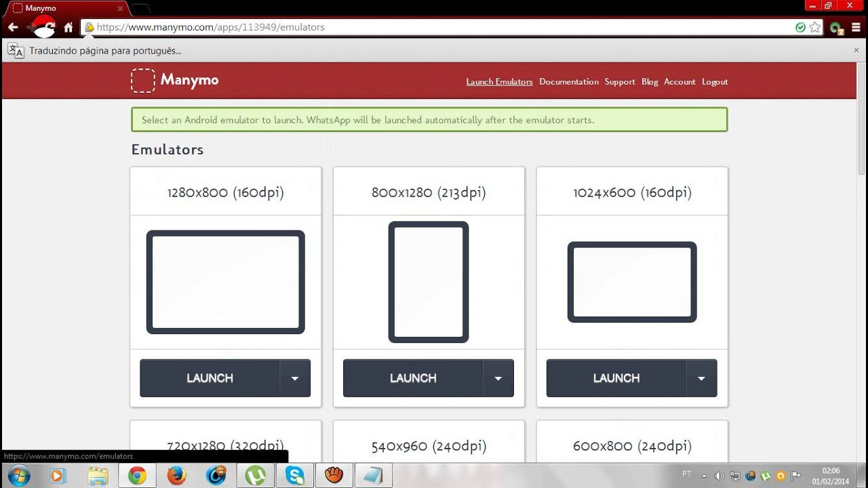Image resolution: width=868 pixels, height=488 pixels.
Task: Click the 1280x800 (160dpi) heading text
Action: point(225,192)
